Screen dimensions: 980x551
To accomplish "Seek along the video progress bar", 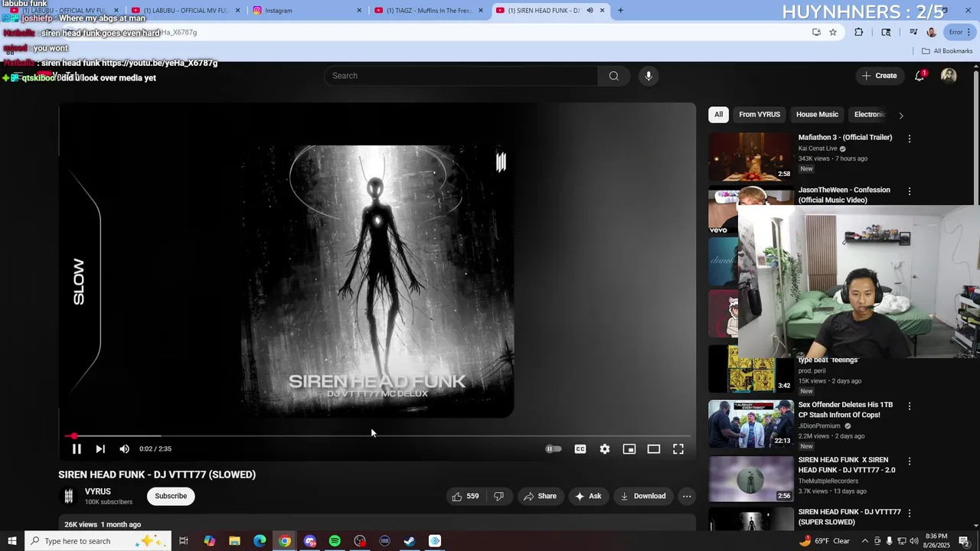I will point(377,435).
